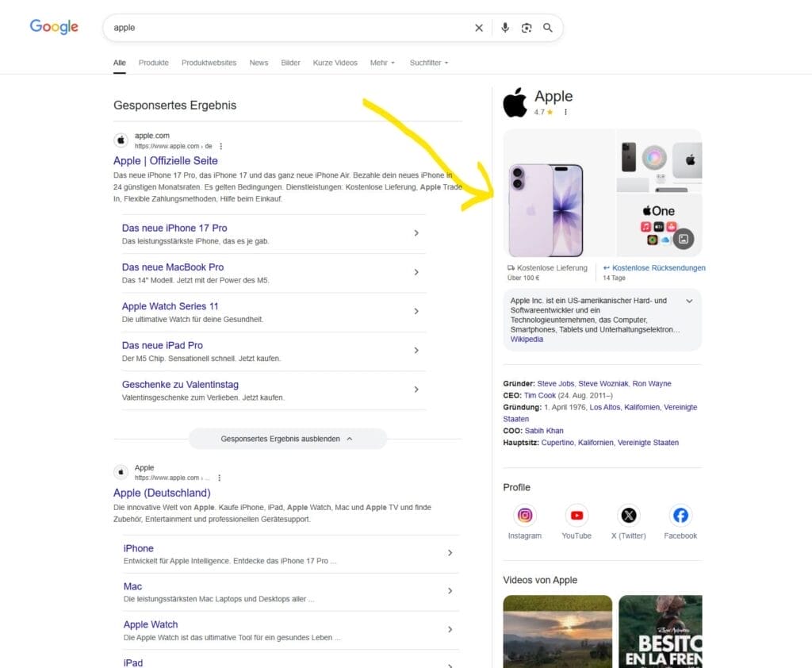Open the three-dot menu beside apple.com result
Image resolution: width=812 pixels, height=668 pixels.
220,146
